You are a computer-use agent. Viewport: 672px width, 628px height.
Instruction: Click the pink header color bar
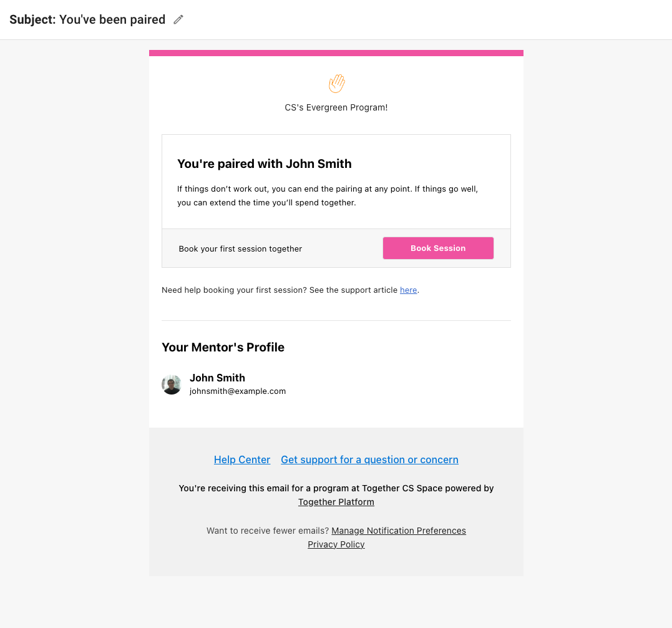(336, 53)
